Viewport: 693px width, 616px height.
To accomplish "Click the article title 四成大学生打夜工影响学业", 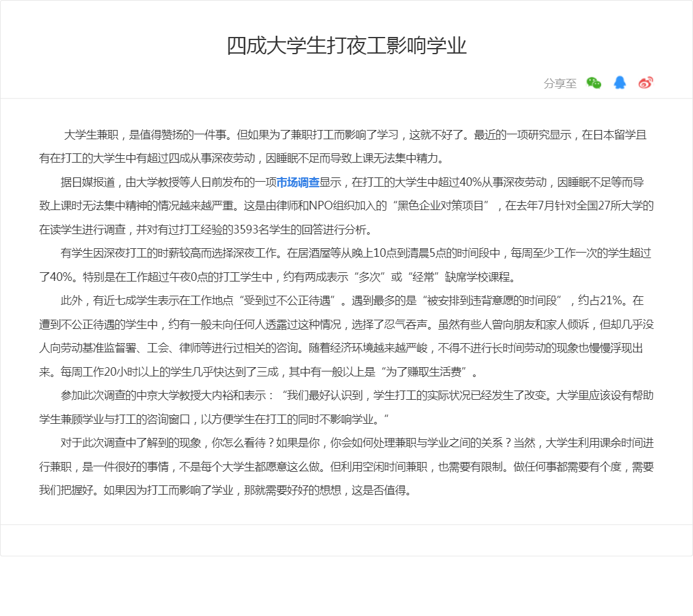I will 346,46.
